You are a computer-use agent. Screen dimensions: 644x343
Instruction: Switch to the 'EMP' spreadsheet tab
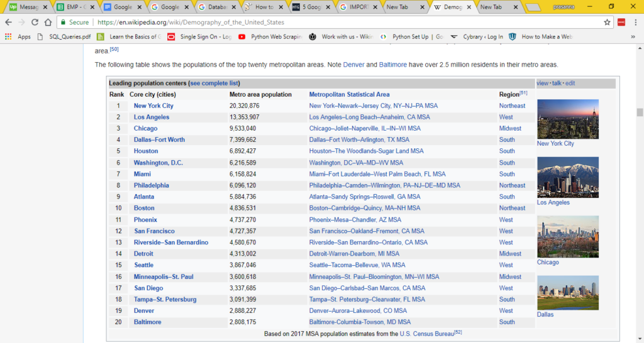pyautogui.click(x=72, y=7)
